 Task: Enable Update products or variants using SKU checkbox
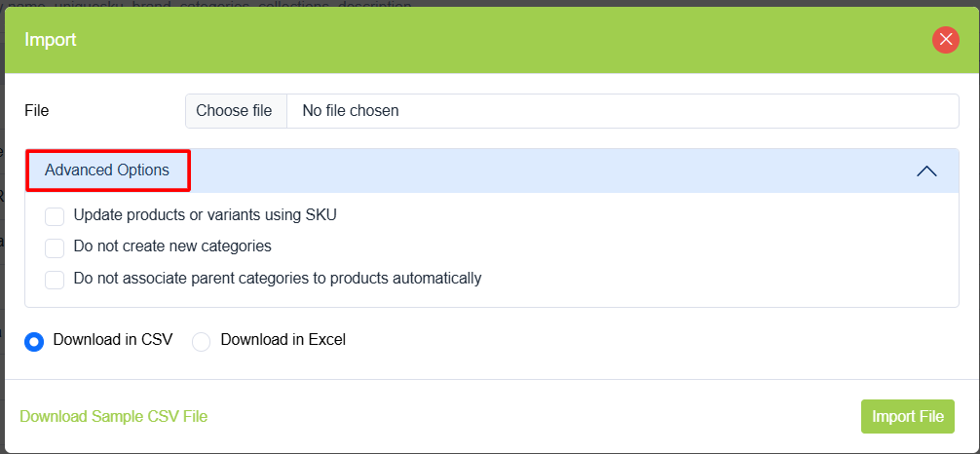(x=55, y=216)
